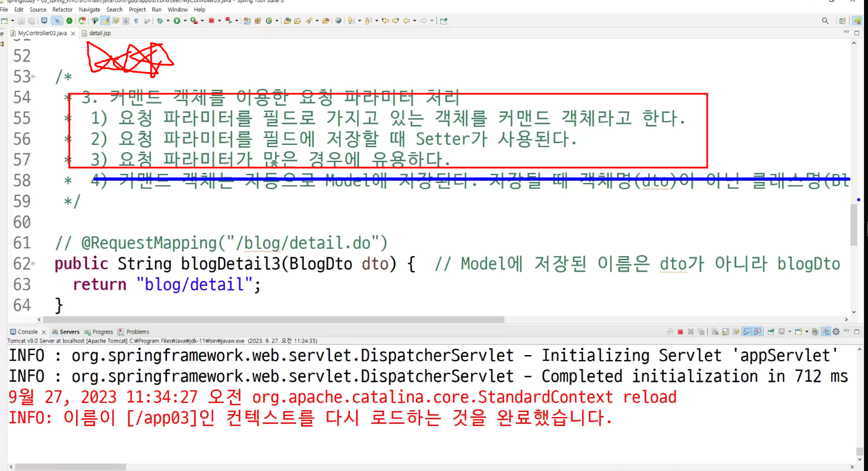Click the web browser globe icon

click(x=338, y=20)
